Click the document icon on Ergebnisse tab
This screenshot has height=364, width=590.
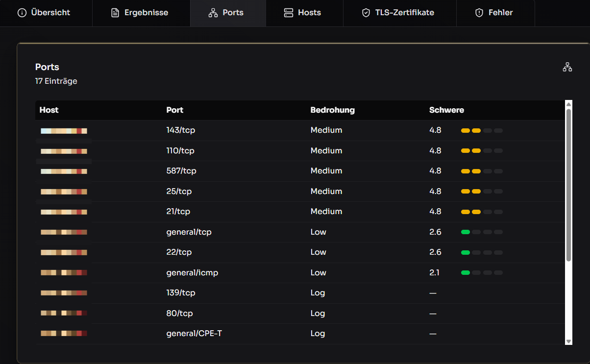tap(115, 13)
